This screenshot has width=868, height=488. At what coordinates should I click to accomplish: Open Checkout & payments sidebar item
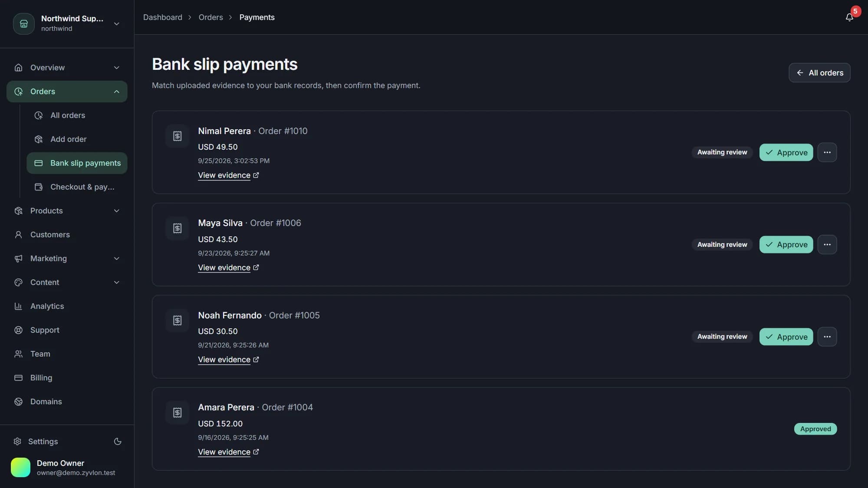click(x=77, y=187)
